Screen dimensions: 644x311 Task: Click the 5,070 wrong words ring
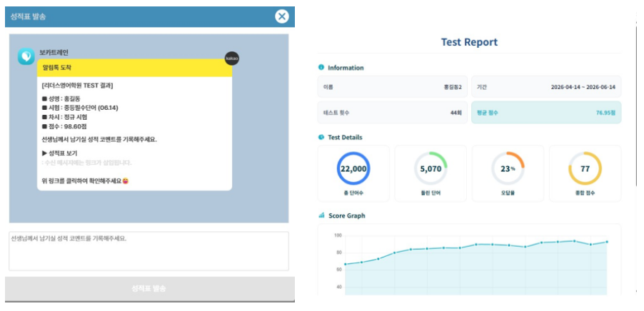pyautogui.click(x=431, y=168)
